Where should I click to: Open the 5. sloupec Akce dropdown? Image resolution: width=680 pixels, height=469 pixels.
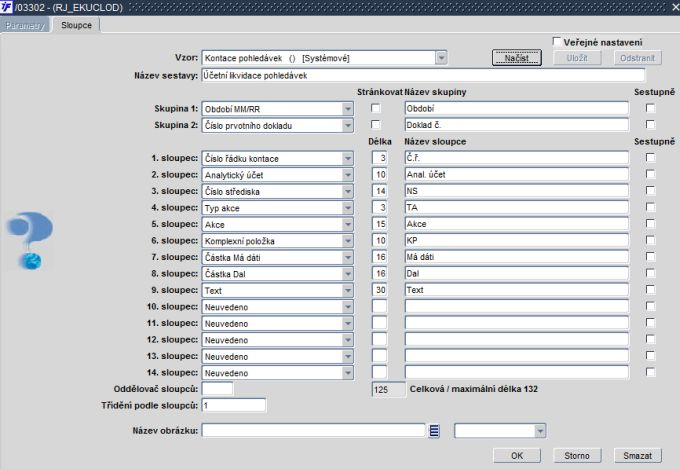coord(348,224)
